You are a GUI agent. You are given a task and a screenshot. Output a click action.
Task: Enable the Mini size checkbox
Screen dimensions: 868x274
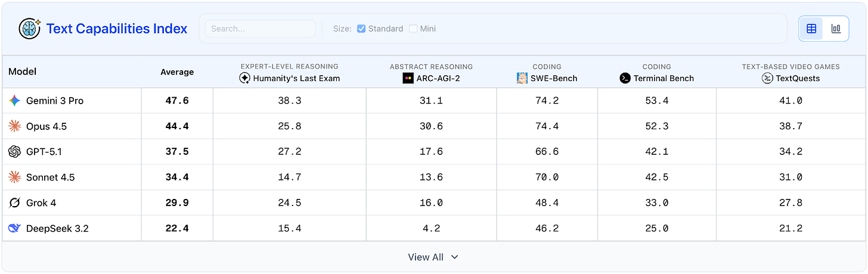[x=413, y=29]
